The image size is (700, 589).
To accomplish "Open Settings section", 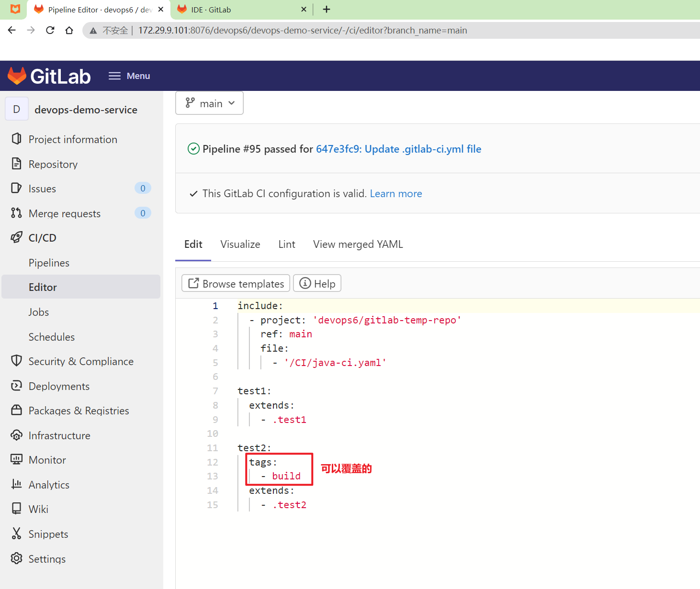I will (x=47, y=559).
